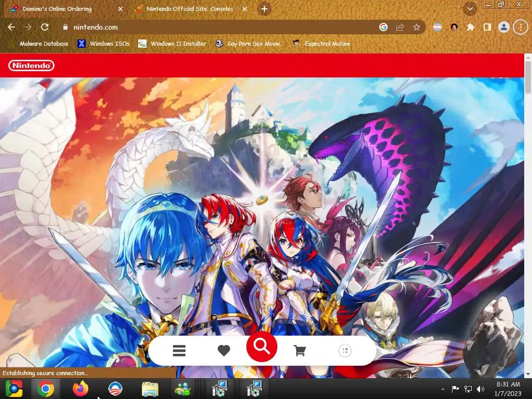Open File Explorer from the taskbar
Screen dimensions: 532x399
150,389
